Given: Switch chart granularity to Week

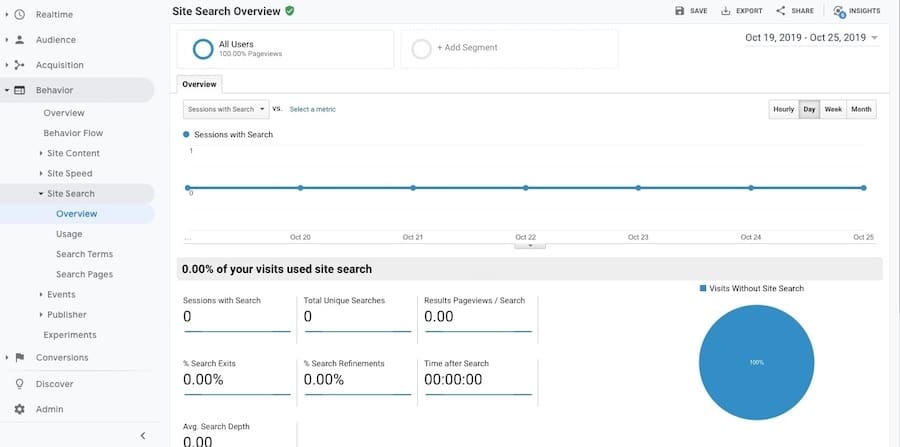Looking at the screenshot, I should 832,109.
